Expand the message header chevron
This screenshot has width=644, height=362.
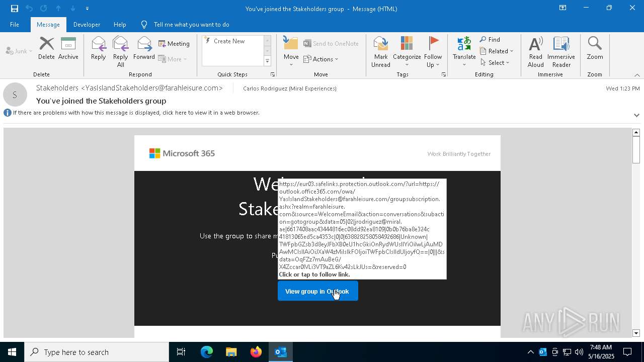point(636,115)
